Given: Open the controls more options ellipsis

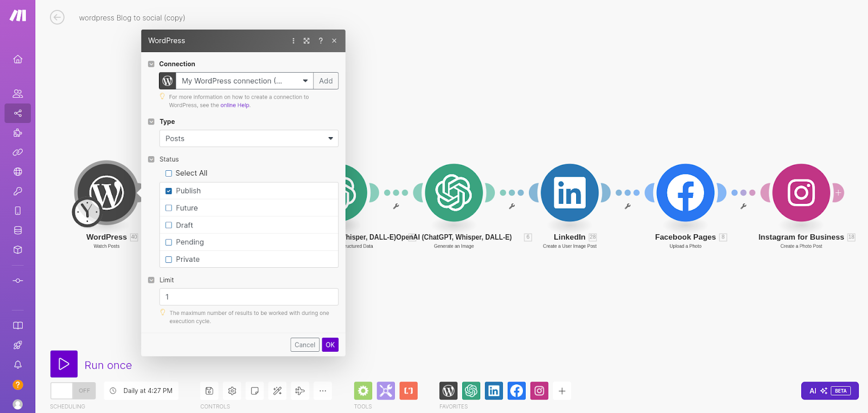Looking at the screenshot, I should point(323,391).
